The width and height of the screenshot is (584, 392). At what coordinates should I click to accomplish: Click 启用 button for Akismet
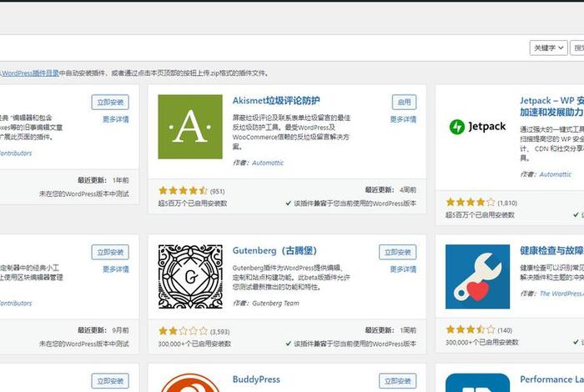(x=404, y=102)
